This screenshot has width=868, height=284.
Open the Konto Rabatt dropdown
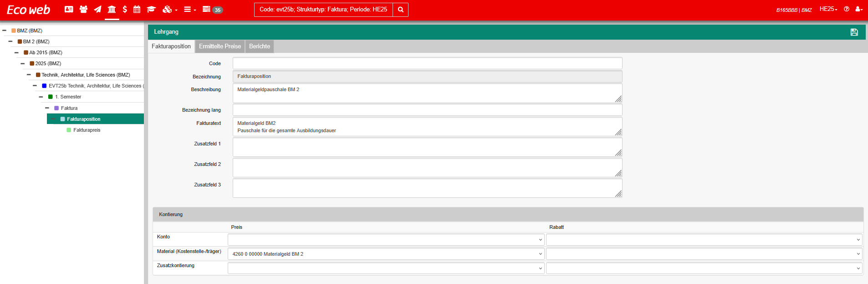704,240
